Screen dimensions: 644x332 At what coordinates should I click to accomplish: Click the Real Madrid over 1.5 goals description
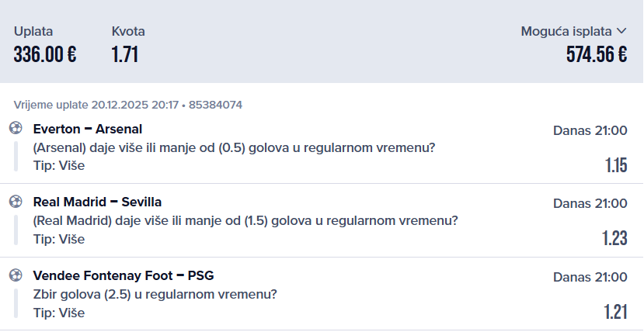pos(245,221)
